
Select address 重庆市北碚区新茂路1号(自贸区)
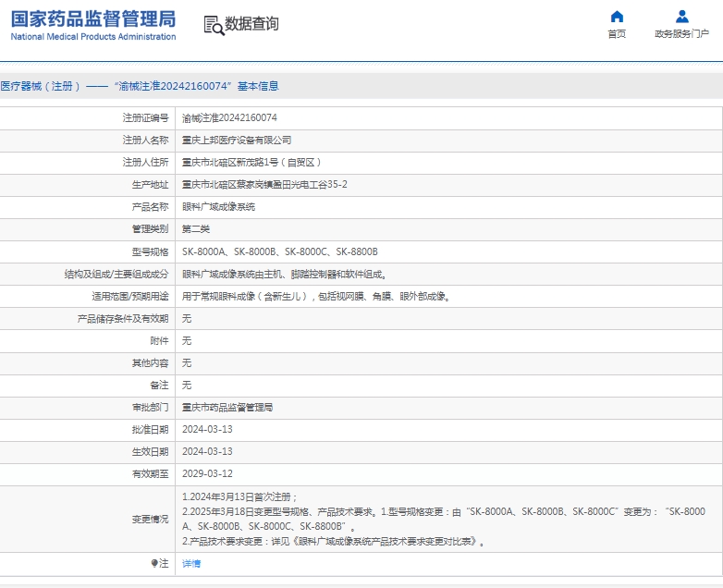pyautogui.click(x=251, y=162)
